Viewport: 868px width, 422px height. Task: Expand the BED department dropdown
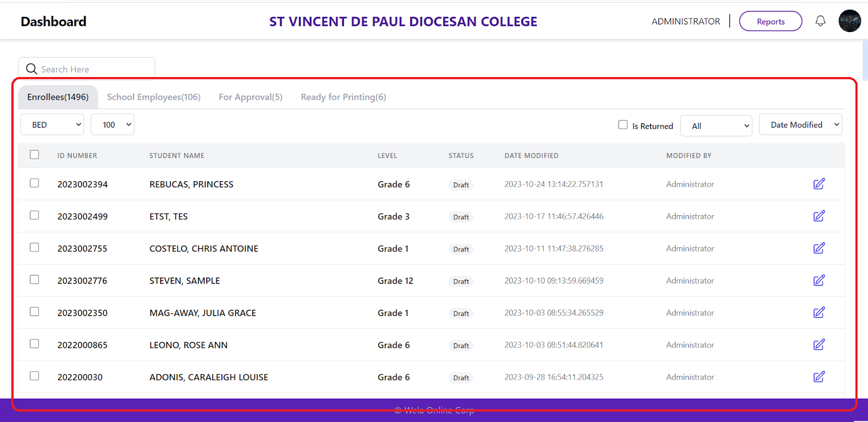coord(52,124)
